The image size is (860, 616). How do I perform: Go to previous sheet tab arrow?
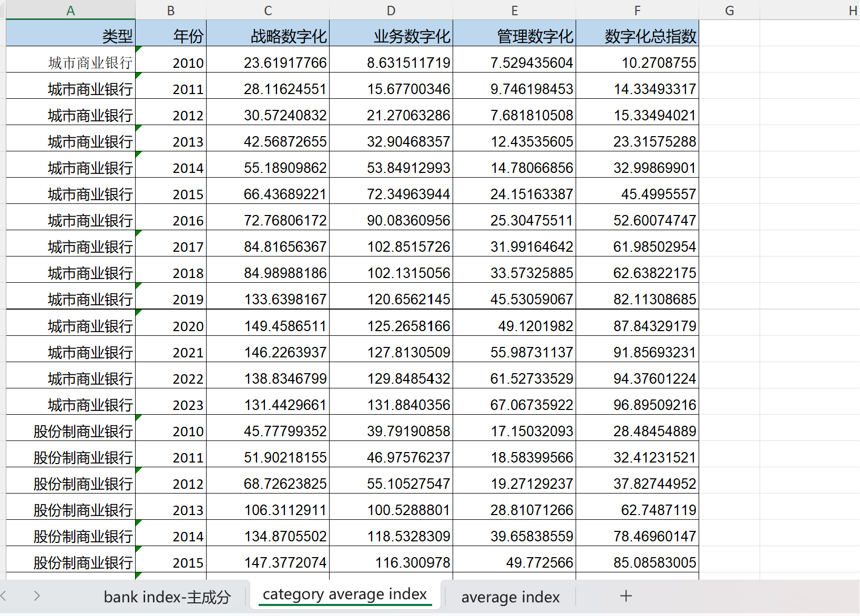pyautogui.click(x=4, y=596)
